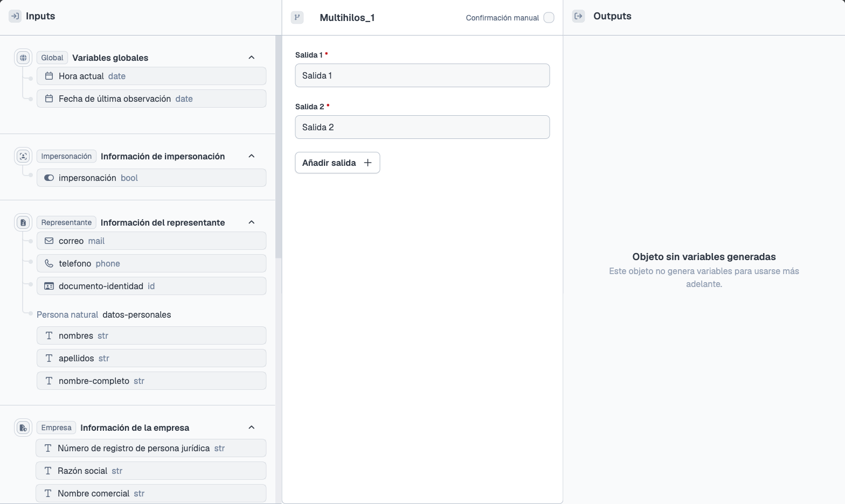
Task: Collapse the Información del representante section
Action: [x=251, y=222]
